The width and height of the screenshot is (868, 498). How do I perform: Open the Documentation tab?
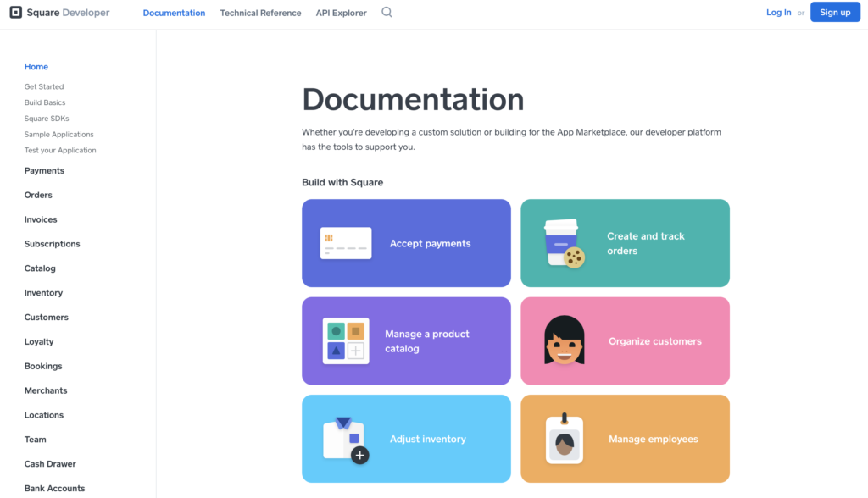pos(174,13)
